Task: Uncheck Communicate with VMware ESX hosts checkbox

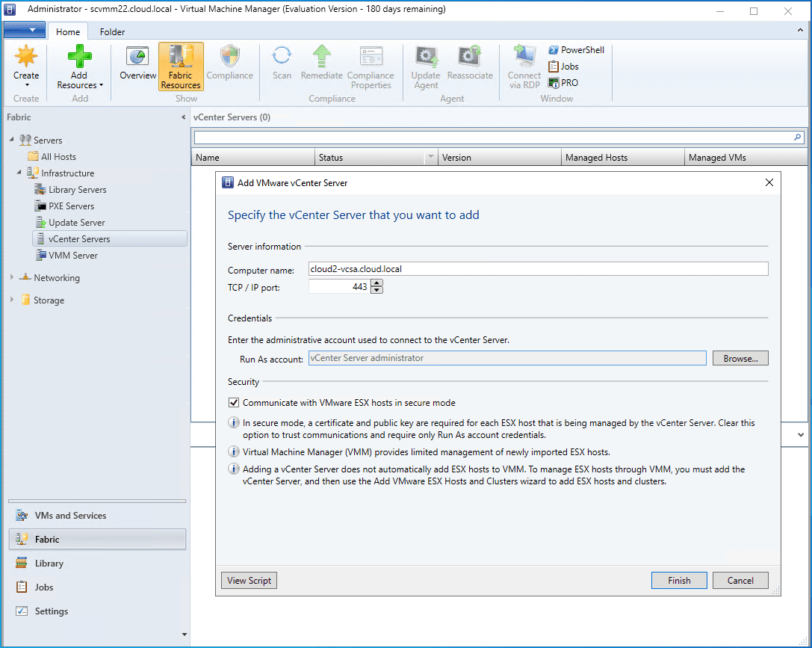Action: (x=234, y=403)
